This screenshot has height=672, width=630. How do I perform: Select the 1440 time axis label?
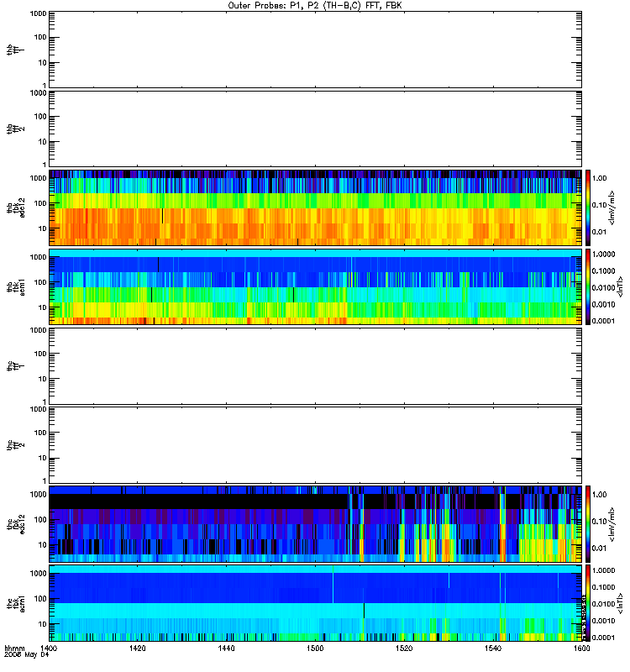(226, 648)
